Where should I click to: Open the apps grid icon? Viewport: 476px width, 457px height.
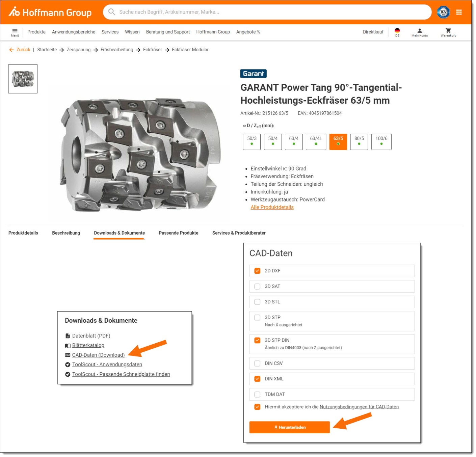point(459,12)
